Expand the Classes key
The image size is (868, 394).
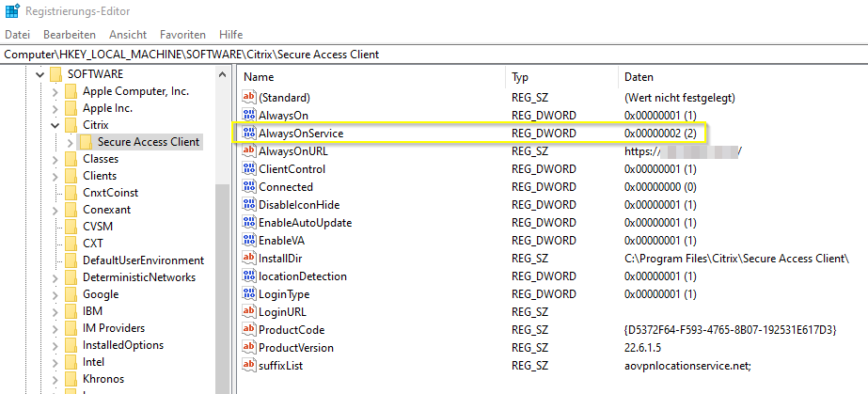[55, 159]
